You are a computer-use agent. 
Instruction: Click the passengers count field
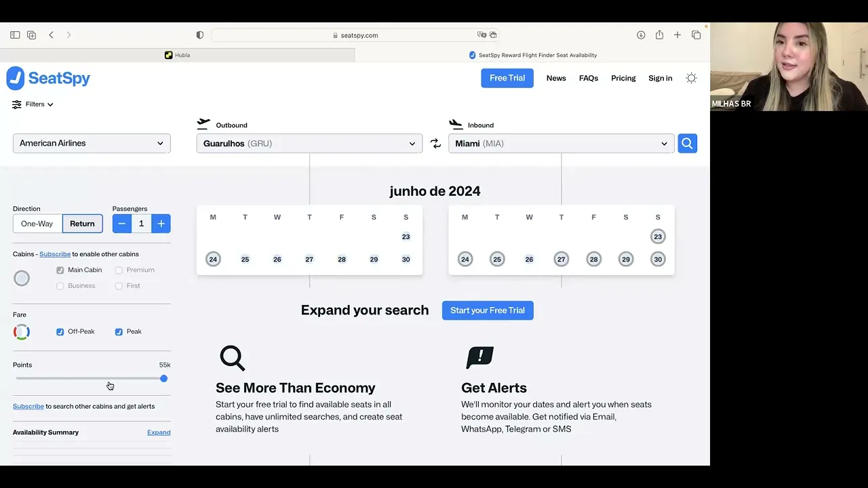[141, 224]
